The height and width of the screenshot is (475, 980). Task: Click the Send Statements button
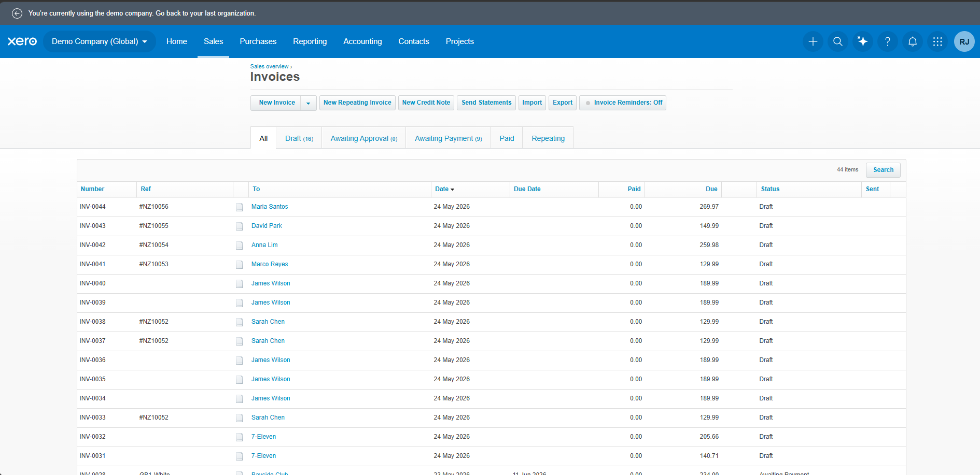pyautogui.click(x=486, y=103)
